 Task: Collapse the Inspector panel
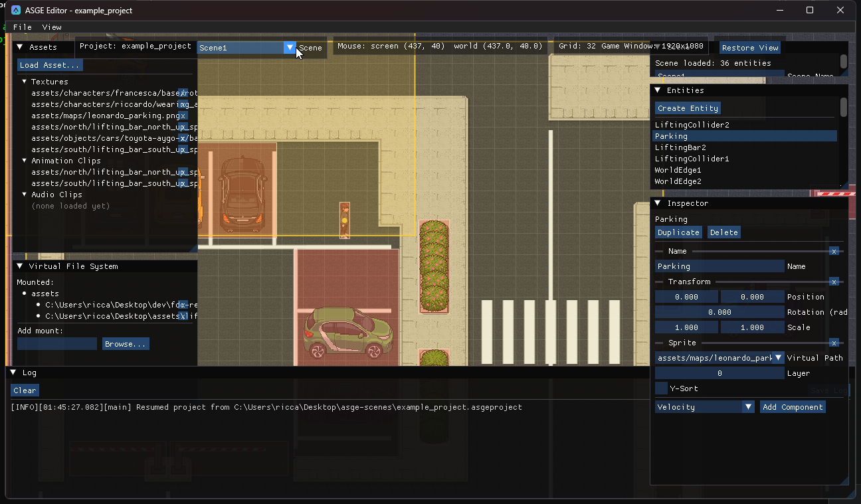pos(658,203)
